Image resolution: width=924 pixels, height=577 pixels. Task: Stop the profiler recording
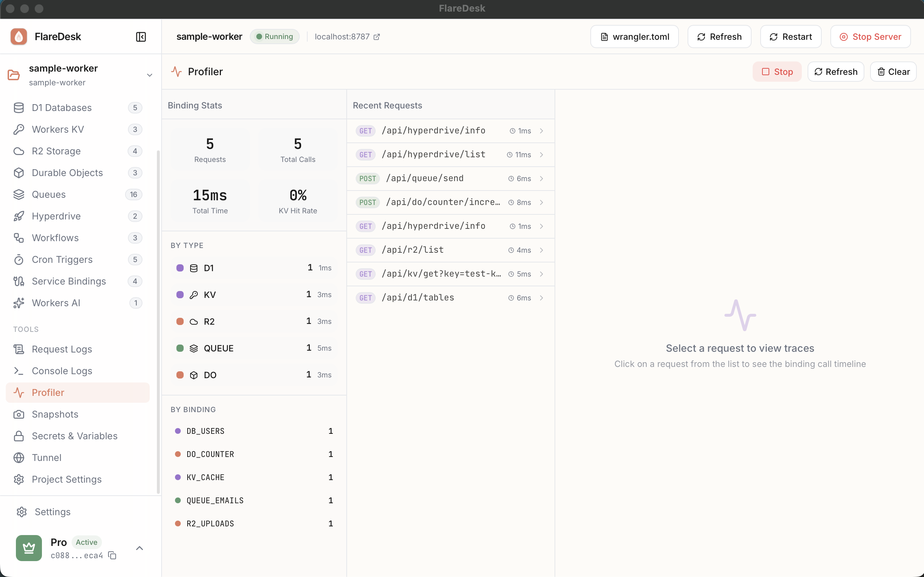(x=777, y=71)
